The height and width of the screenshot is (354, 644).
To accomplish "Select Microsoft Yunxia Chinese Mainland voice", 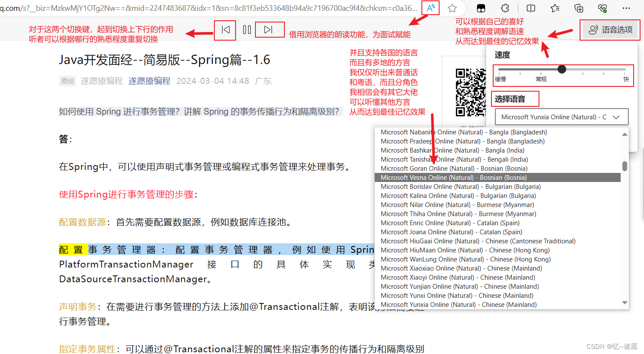I will tap(497, 305).
